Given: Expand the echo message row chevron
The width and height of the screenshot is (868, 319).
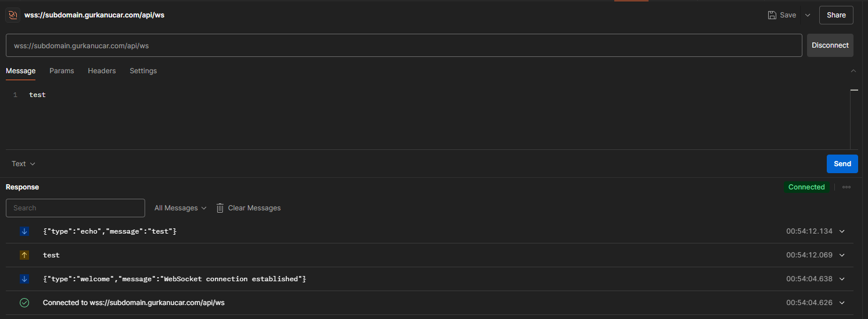Looking at the screenshot, I should (842, 231).
